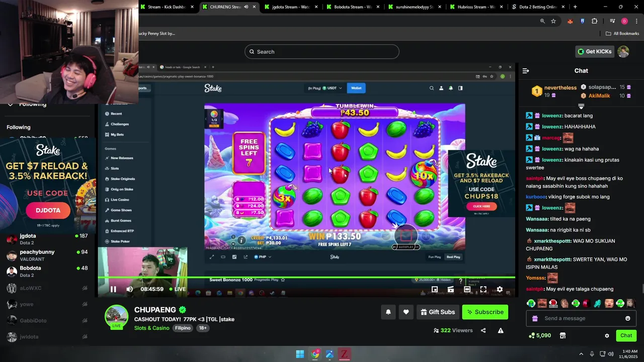Viewport: 644px width, 362px height.
Task: Open the Slots & Casino category link
Action: pos(151,328)
